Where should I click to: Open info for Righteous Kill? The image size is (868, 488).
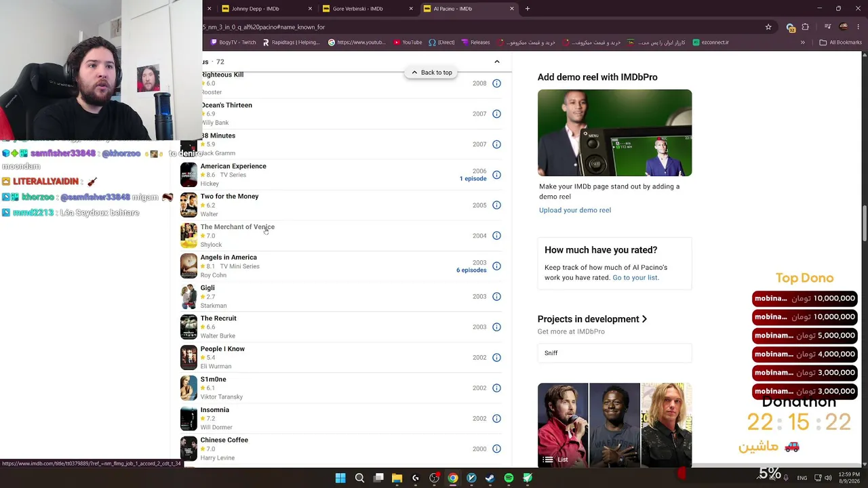(x=496, y=83)
